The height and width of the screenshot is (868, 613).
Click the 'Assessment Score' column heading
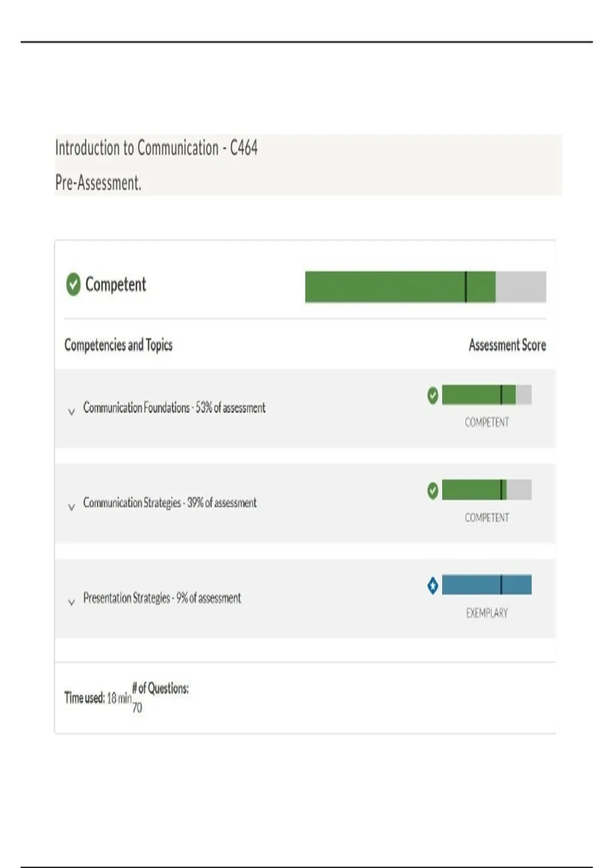507,346
